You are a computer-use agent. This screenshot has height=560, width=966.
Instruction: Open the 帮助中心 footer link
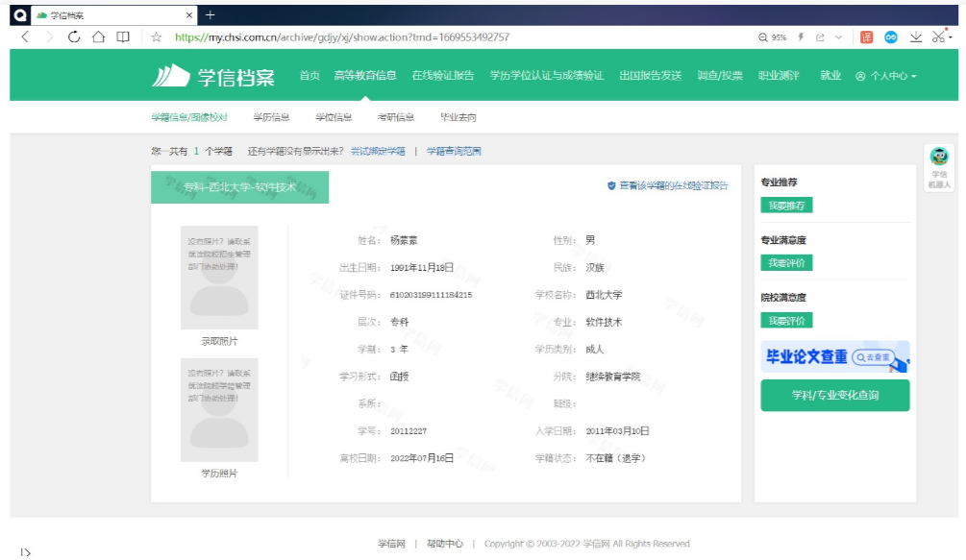[445, 544]
